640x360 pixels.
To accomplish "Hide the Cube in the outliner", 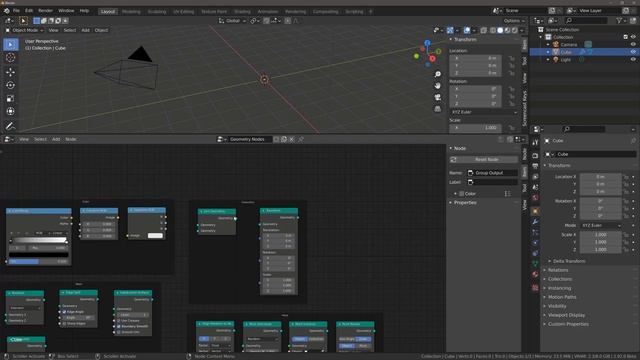I will (x=633, y=52).
